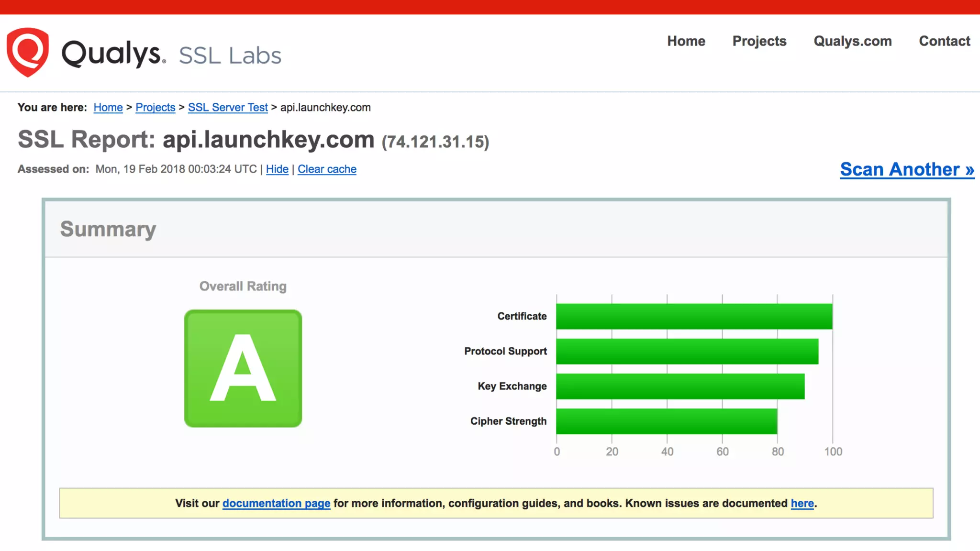Click the Cipher Strength score bar

click(667, 421)
